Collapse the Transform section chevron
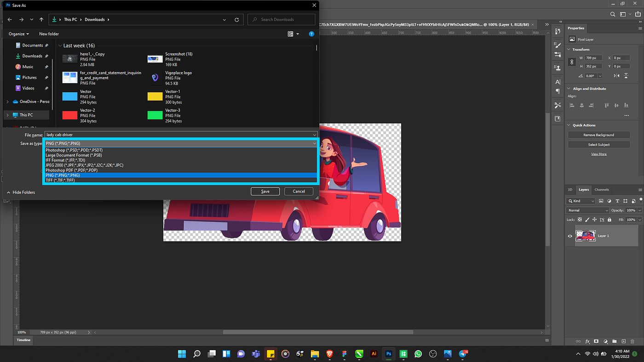This screenshot has height=362, width=644. [569, 49]
